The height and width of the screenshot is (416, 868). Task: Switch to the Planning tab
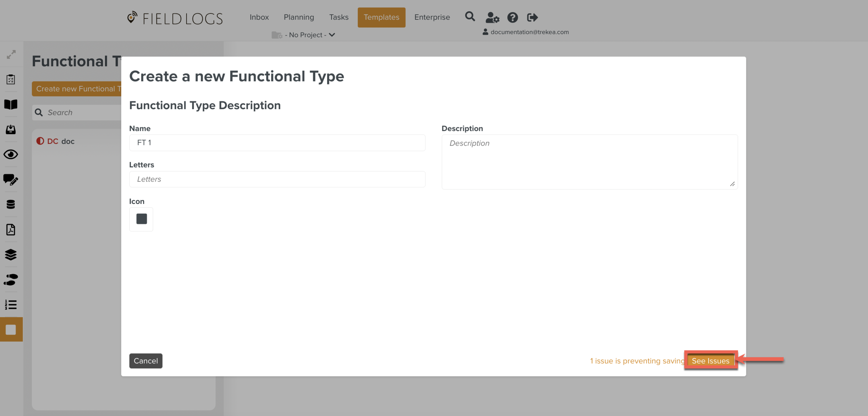tap(299, 17)
